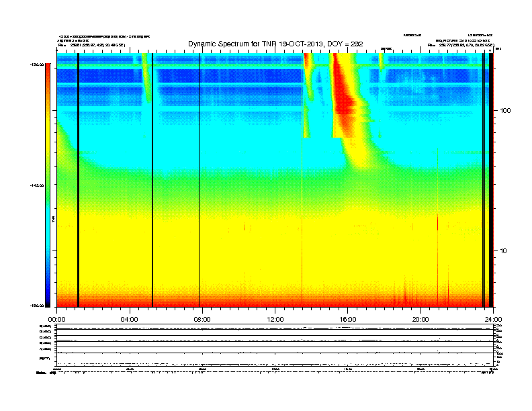532x411 pixels.
Task: Click the '12:00' time axis label
Action: (275, 320)
